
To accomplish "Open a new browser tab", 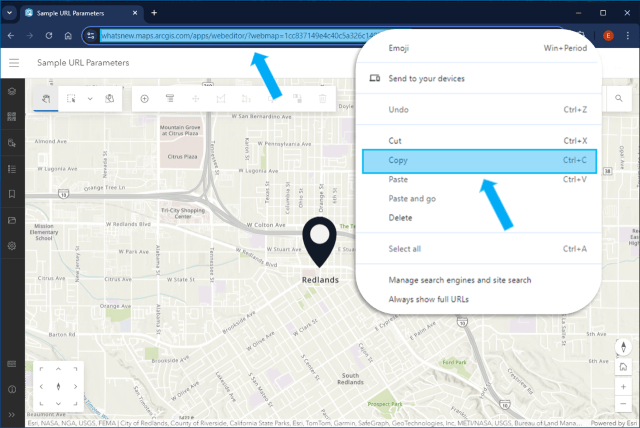I will (x=154, y=13).
